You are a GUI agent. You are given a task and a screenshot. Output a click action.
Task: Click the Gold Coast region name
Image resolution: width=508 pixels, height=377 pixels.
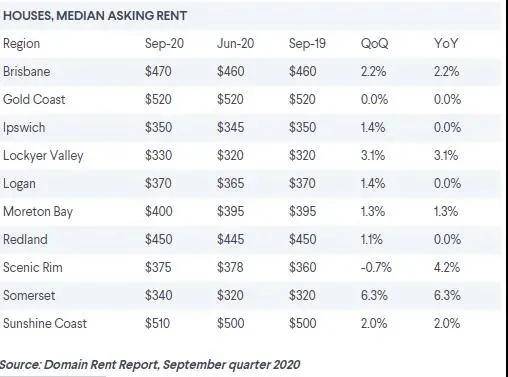[34, 99]
